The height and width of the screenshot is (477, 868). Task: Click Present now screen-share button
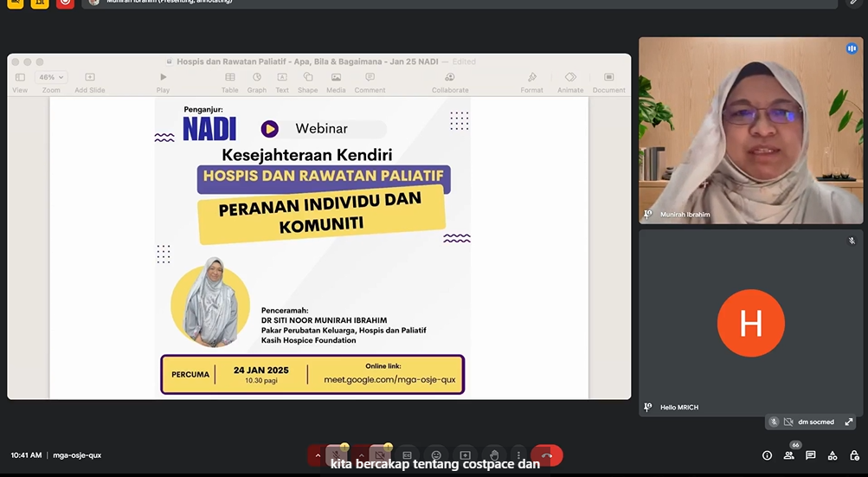[x=465, y=455]
